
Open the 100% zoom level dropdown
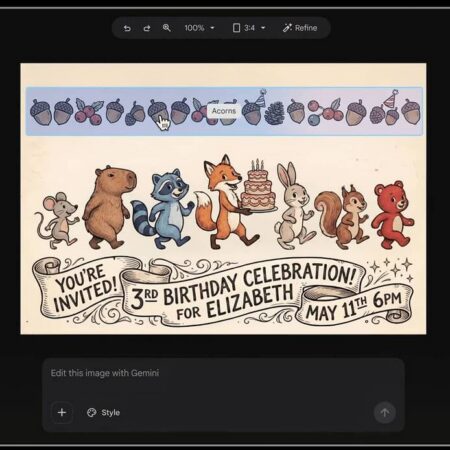[x=199, y=28]
